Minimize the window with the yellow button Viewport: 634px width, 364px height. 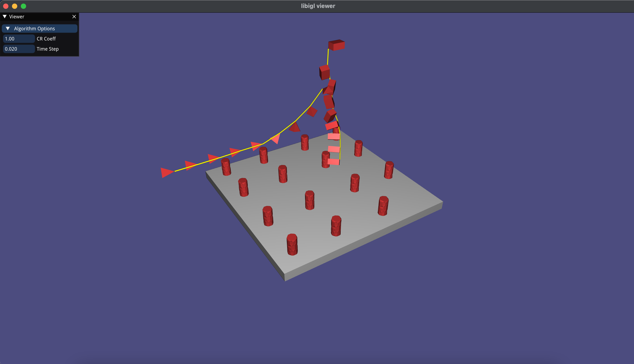click(x=15, y=6)
